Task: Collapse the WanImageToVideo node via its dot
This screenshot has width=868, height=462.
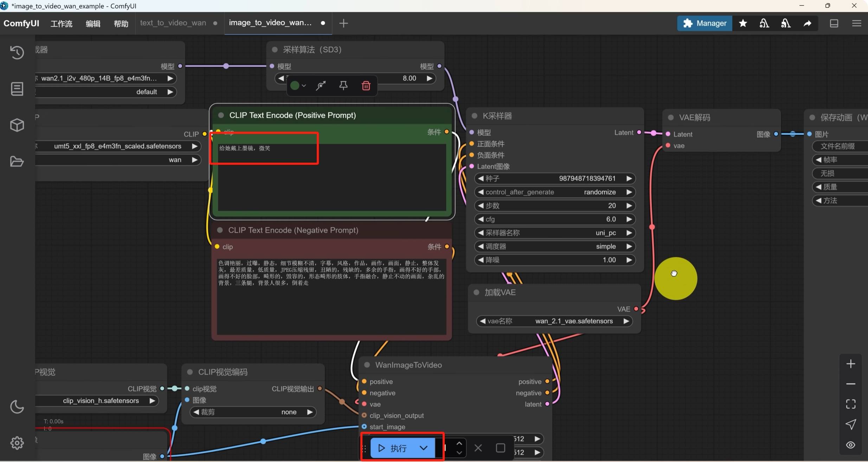Action: click(367, 365)
